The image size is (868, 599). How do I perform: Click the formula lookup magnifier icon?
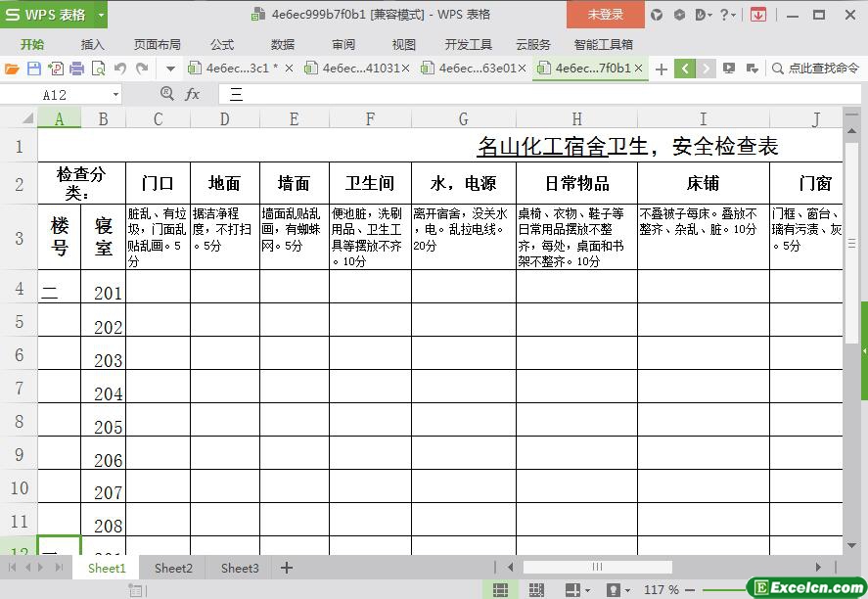[x=166, y=94]
